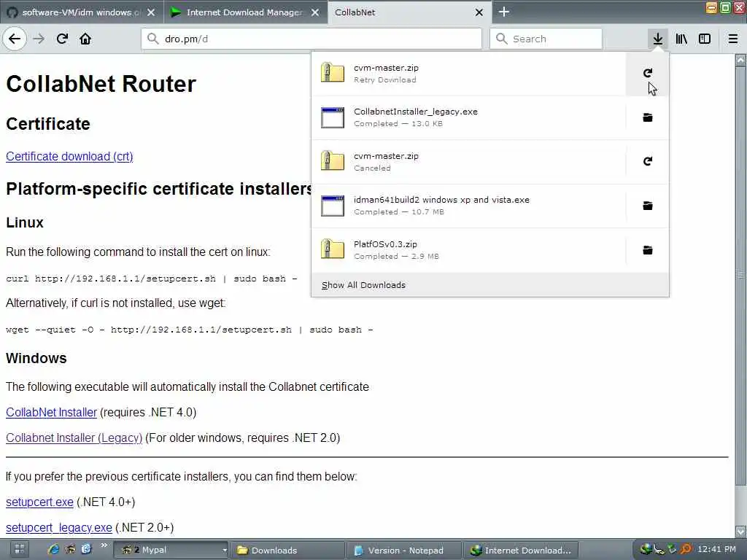
Task: Click the CollabnetInstaller_legacy.exe file name
Action: click(x=415, y=112)
